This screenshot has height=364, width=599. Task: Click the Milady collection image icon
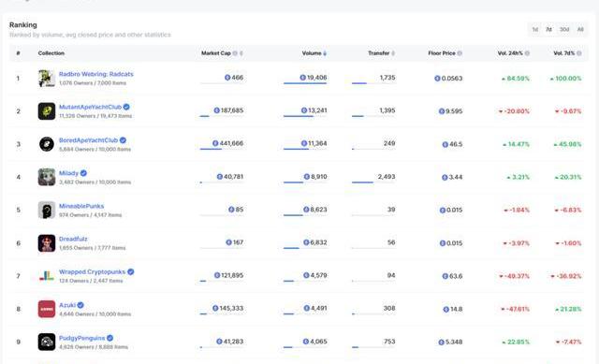pyautogui.click(x=47, y=177)
